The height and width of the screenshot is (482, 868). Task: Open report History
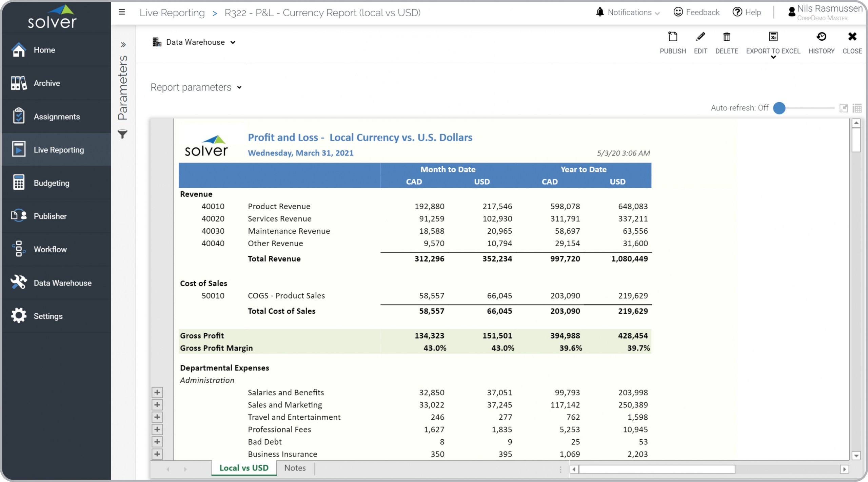pyautogui.click(x=821, y=37)
